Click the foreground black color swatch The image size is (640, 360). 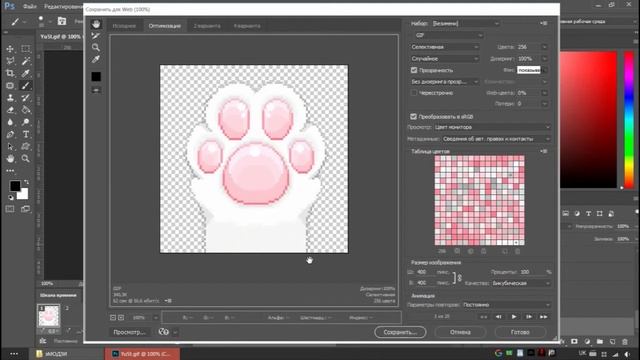point(15,186)
